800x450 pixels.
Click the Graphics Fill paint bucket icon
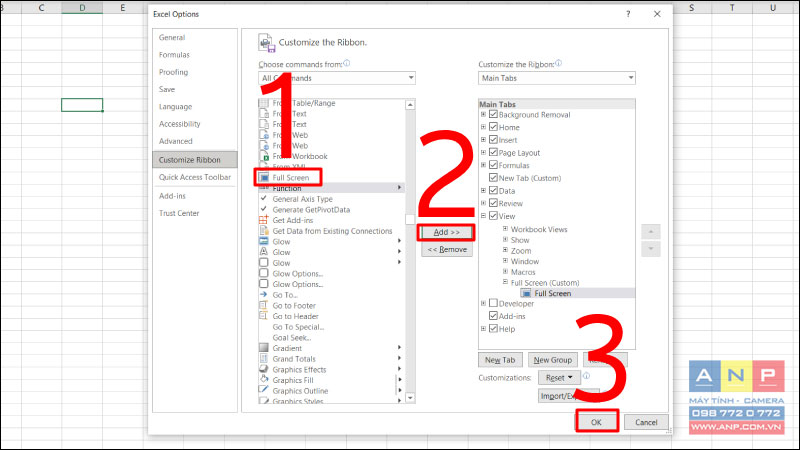[263, 380]
